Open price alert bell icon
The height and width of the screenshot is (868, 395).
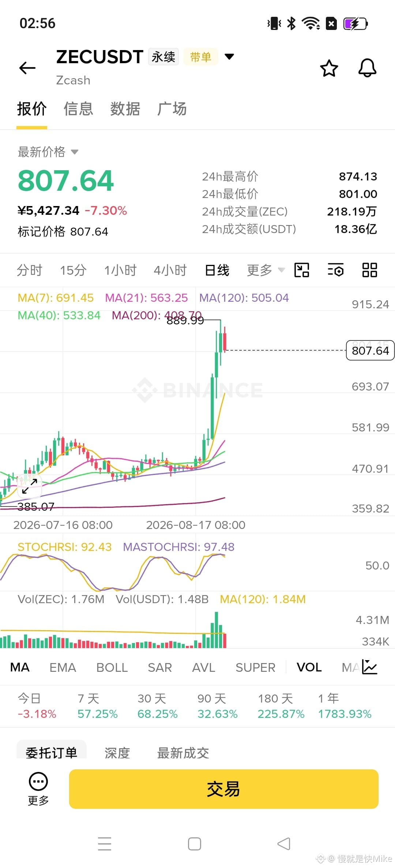click(x=367, y=68)
